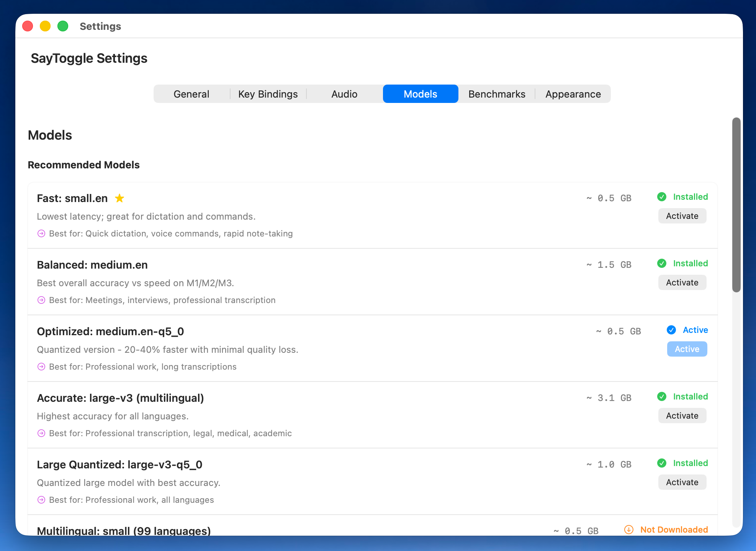
Task: Click the Not Downloaded status for Multilingual: small
Action: point(674,530)
